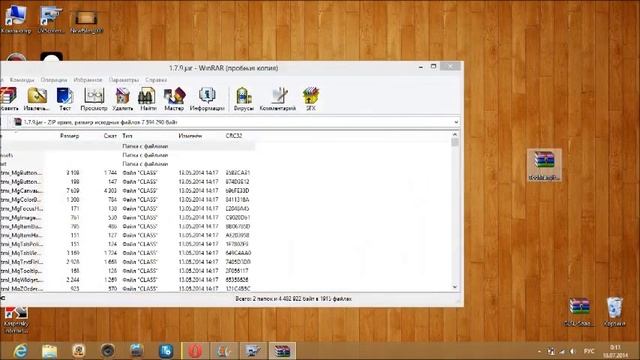Click the SFX toolbar icon
The image size is (640, 360).
pos(311,99)
